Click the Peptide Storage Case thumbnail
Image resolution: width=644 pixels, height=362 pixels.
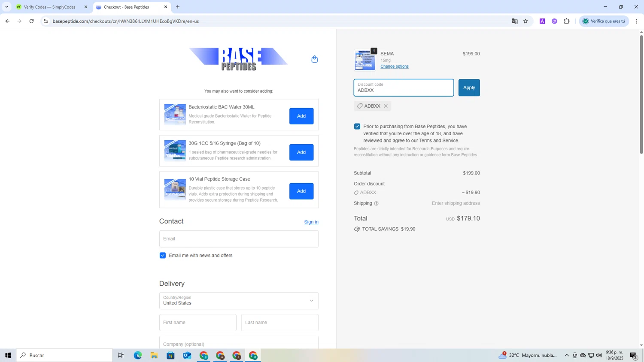pos(175,190)
